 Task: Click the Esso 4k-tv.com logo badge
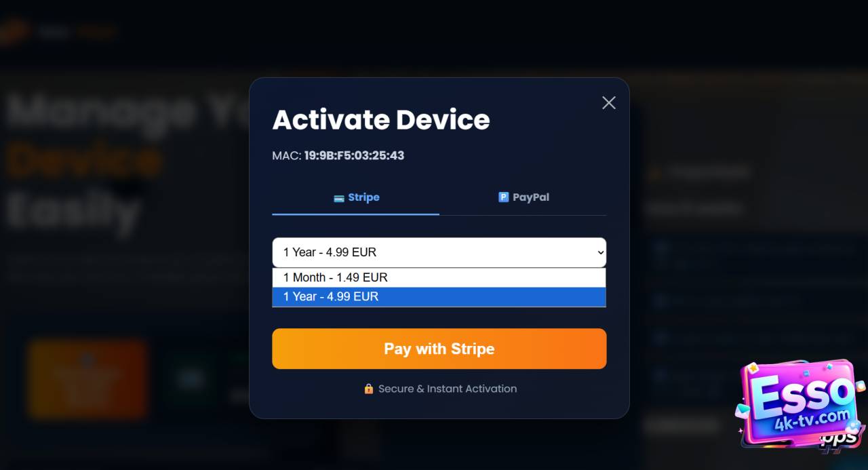click(800, 405)
